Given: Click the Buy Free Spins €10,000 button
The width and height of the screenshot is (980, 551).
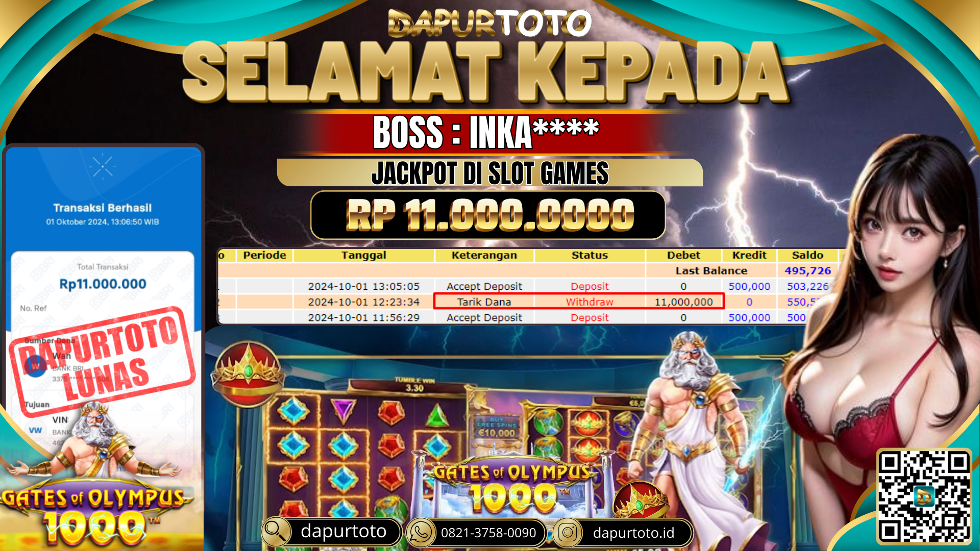Looking at the screenshot, I should pos(497,428).
